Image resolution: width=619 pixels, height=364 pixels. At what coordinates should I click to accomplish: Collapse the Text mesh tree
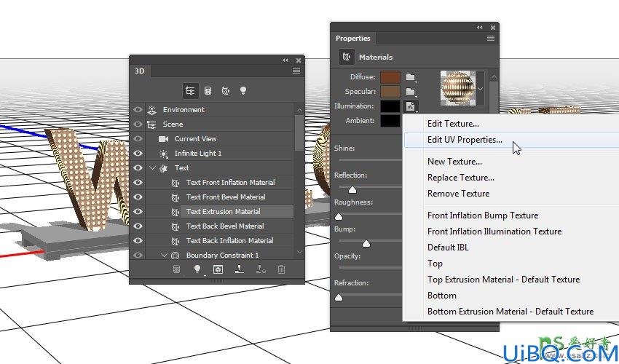pyautogui.click(x=152, y=168)
